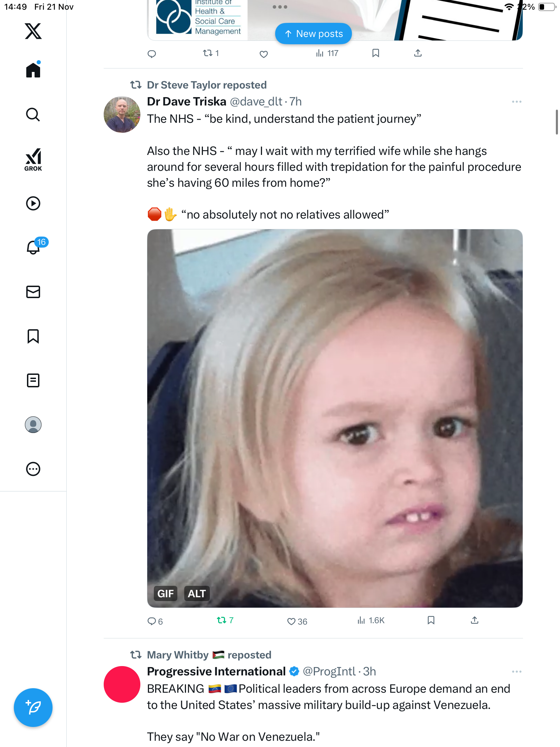Open the Lists icon in sidebar
This screenshot has width=560, height=747.
tap(33, 380)
